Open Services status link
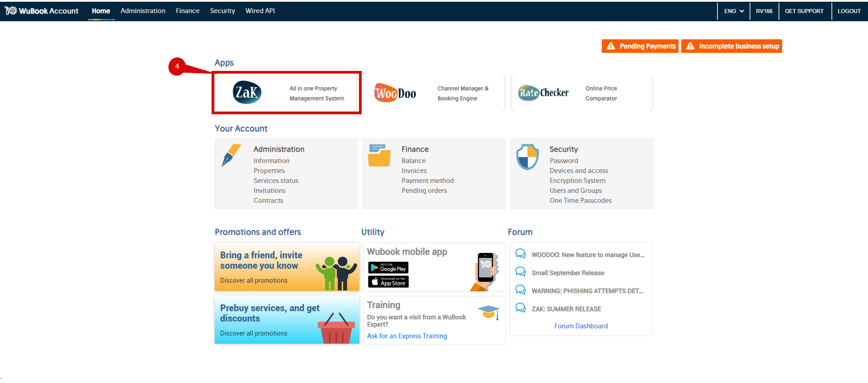The width and height of the screenshot is (868, 383). (276, 181)
